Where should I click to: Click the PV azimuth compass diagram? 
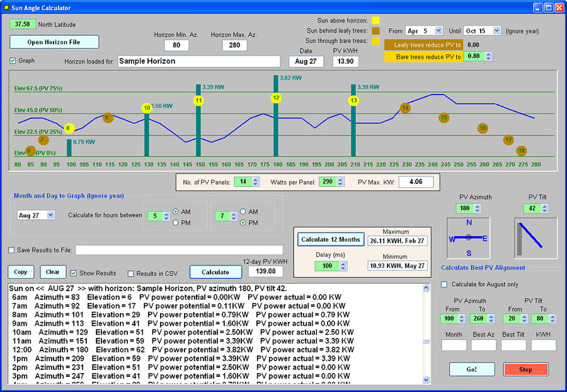[x=468, y=238]
